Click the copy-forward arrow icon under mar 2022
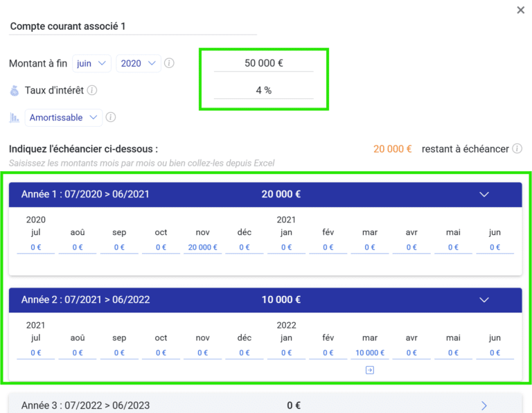 point(370,370)
